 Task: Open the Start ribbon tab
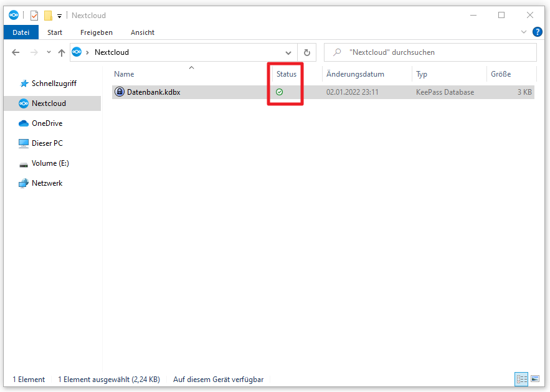click(55, 32)
